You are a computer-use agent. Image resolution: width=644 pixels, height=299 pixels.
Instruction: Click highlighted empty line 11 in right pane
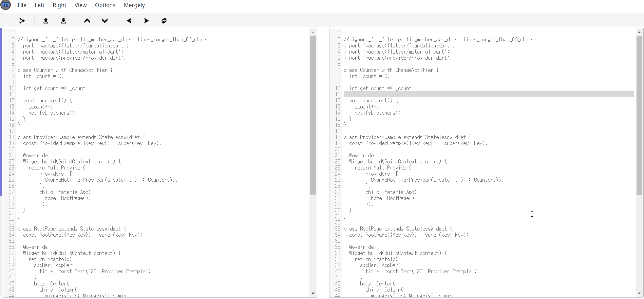pyautogui.click(x=489, y=94)
